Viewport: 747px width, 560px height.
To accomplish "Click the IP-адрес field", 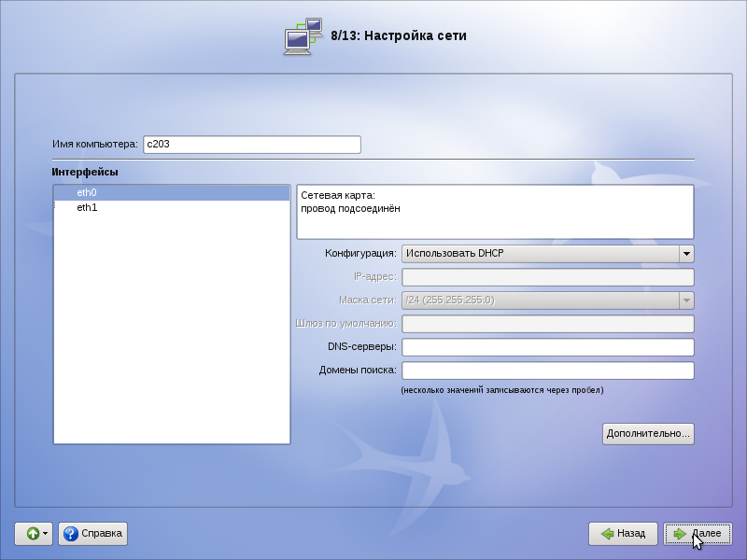I will point(547,277).
